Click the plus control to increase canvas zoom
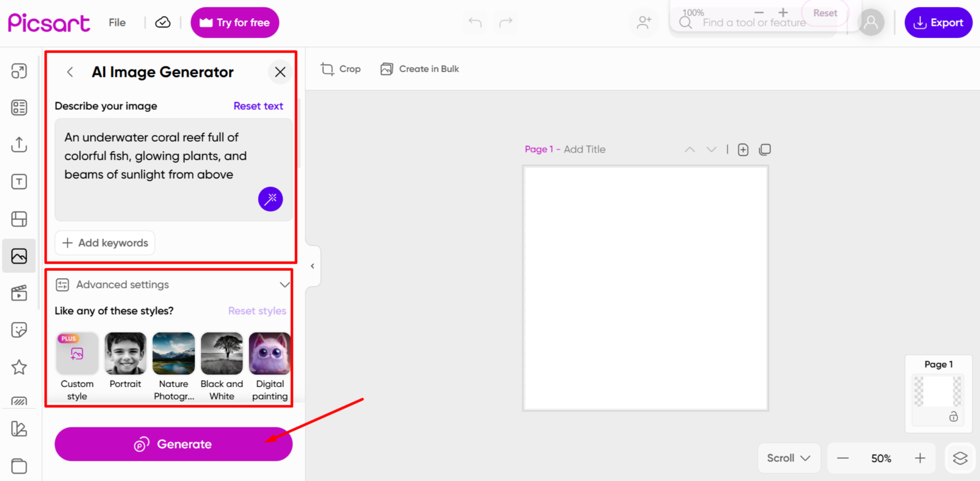 coord(920,458)
